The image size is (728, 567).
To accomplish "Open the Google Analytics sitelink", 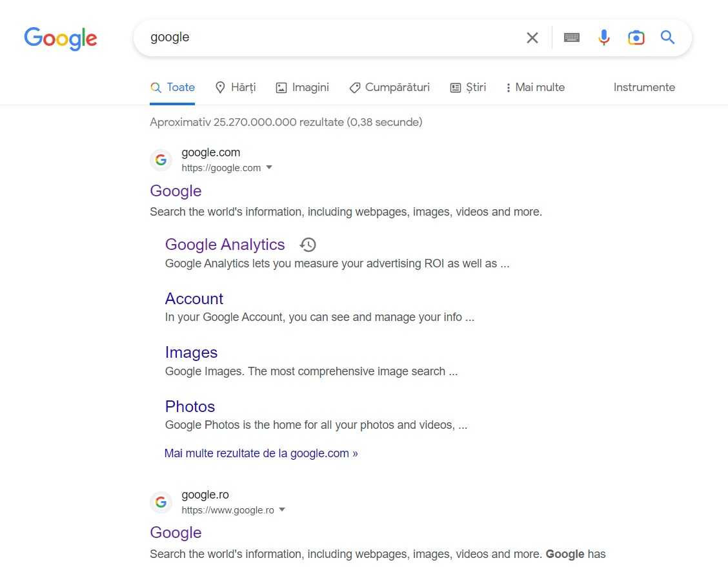I will coord(225,245).
